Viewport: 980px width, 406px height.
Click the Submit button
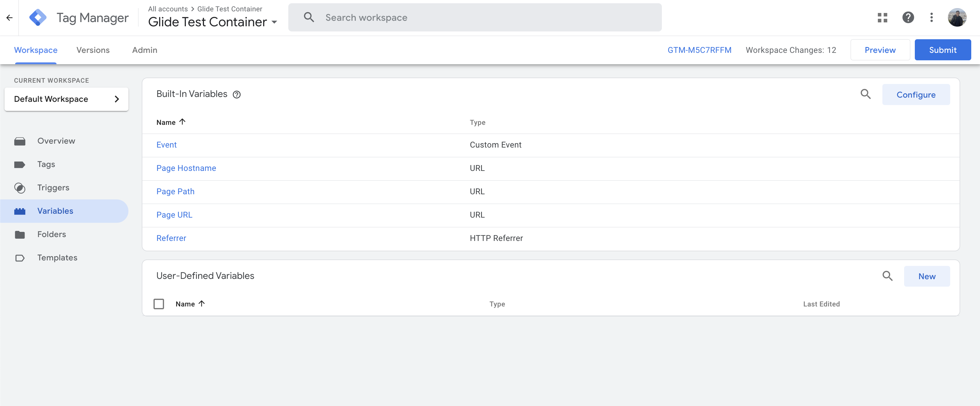pyautogui.click(x=942, y=50)
